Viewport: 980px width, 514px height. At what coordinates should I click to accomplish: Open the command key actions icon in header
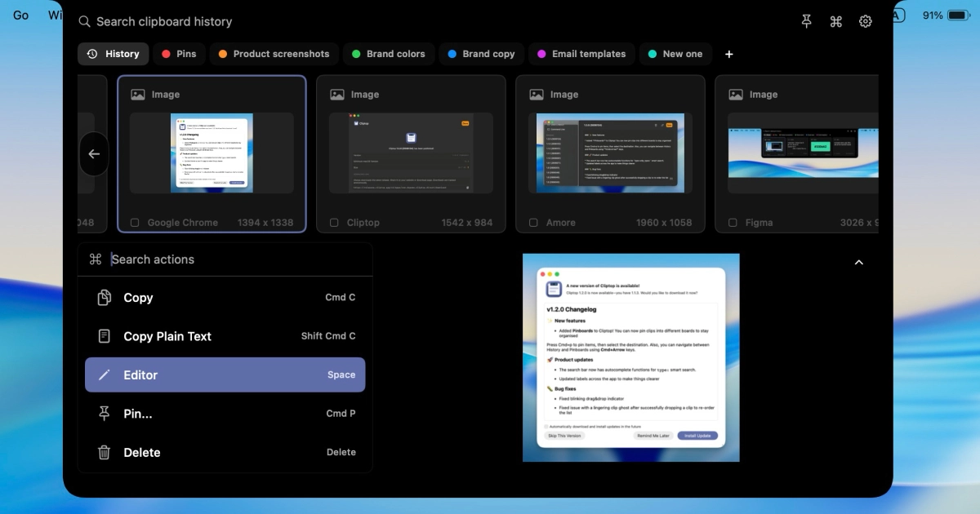[x=835, y=22]
